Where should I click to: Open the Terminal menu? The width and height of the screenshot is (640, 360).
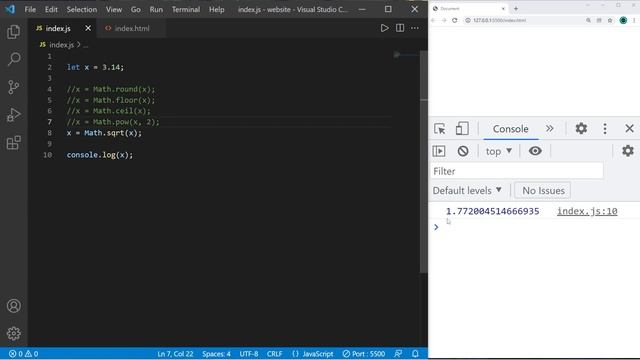[x=186, y=9]
